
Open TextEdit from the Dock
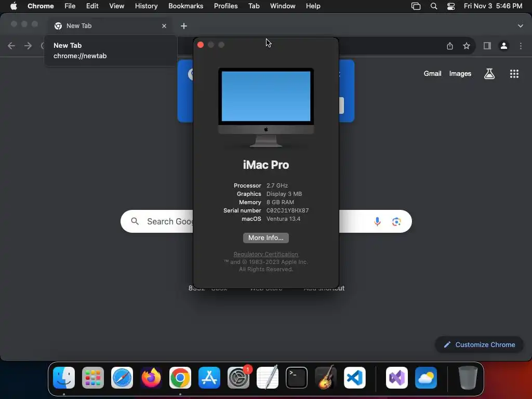[x=268, y=378]
